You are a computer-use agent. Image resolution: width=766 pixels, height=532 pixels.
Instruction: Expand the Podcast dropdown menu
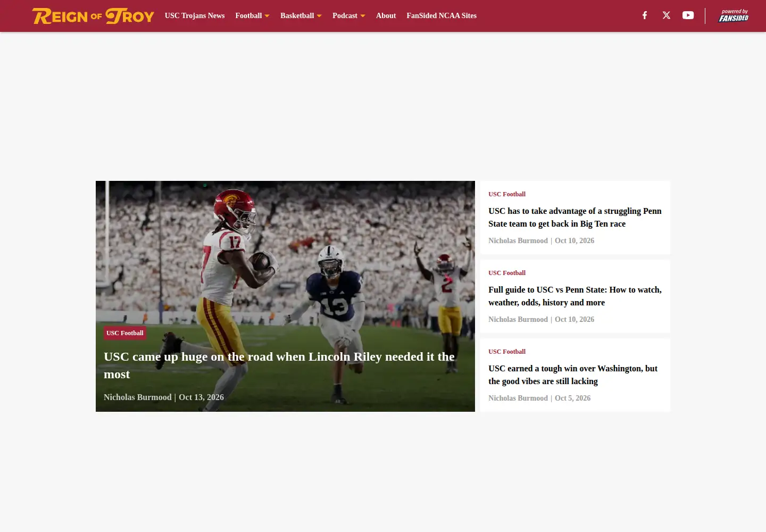point(349,16)
